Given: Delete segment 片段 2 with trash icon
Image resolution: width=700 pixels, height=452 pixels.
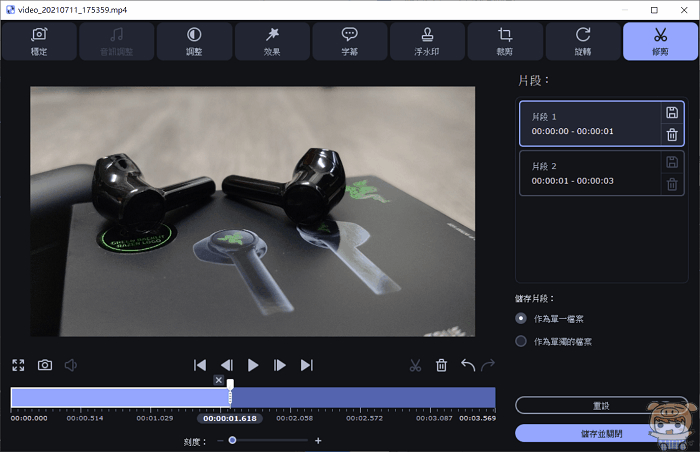Looking at the screenshot, I should coord(672,184).
